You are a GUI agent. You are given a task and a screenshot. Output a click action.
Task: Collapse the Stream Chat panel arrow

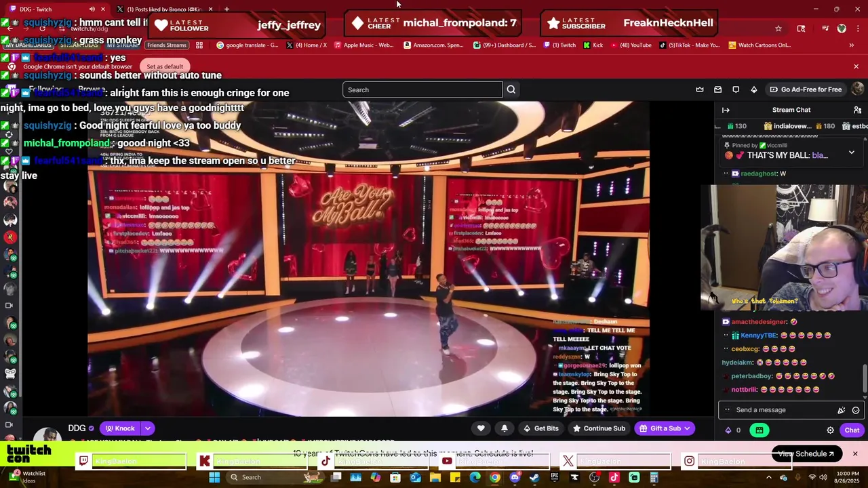pos(726,110)
